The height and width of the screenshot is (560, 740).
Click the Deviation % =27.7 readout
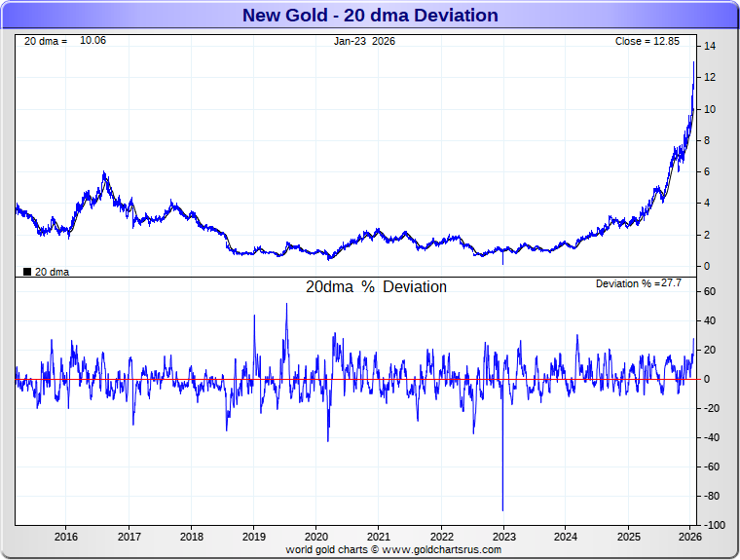tap(638, 283)
